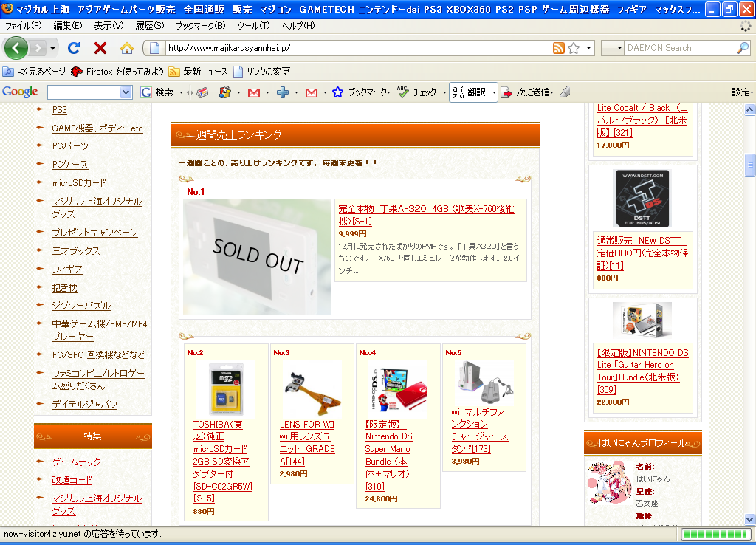Screen dimensions: 756x545
Task: Open the back/forward history dropdown arrow
Action: tap(52, 48)
